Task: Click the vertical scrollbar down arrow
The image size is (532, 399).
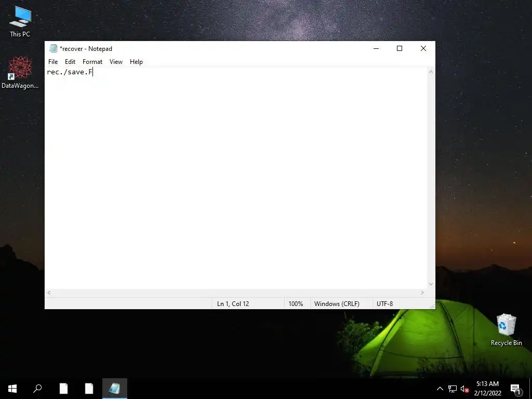Action: tap(431, 284)
